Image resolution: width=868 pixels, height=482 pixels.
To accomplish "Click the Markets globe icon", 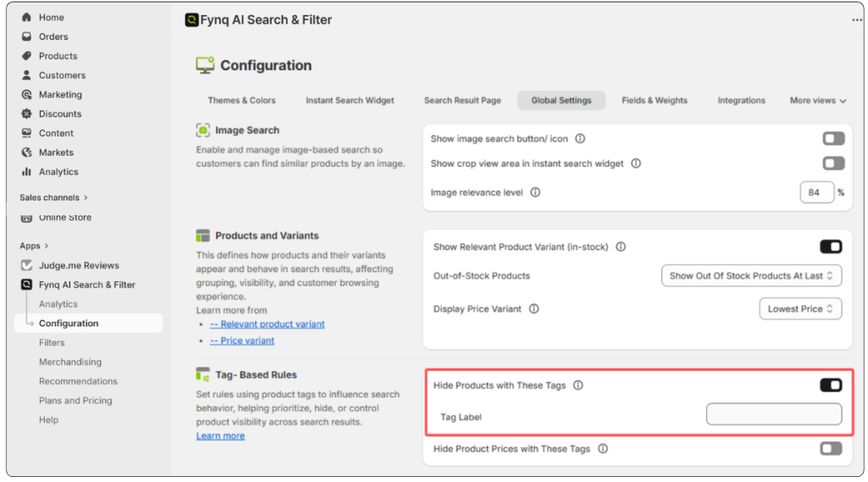I will coord(26,152).
